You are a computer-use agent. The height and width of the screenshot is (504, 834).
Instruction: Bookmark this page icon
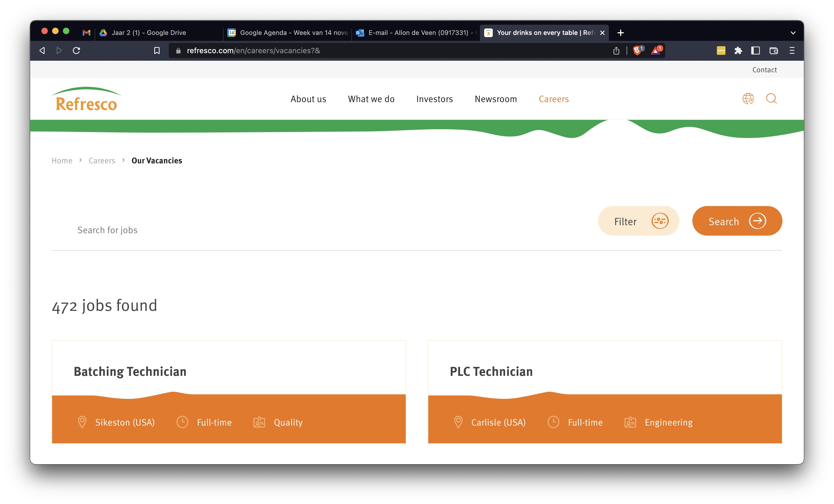click(157, 51)
